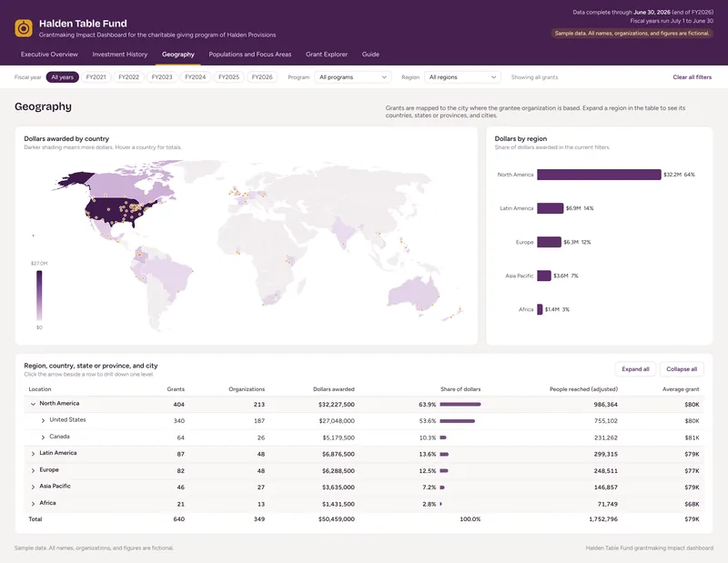Expand the United States row arrow

coord(43,420)
